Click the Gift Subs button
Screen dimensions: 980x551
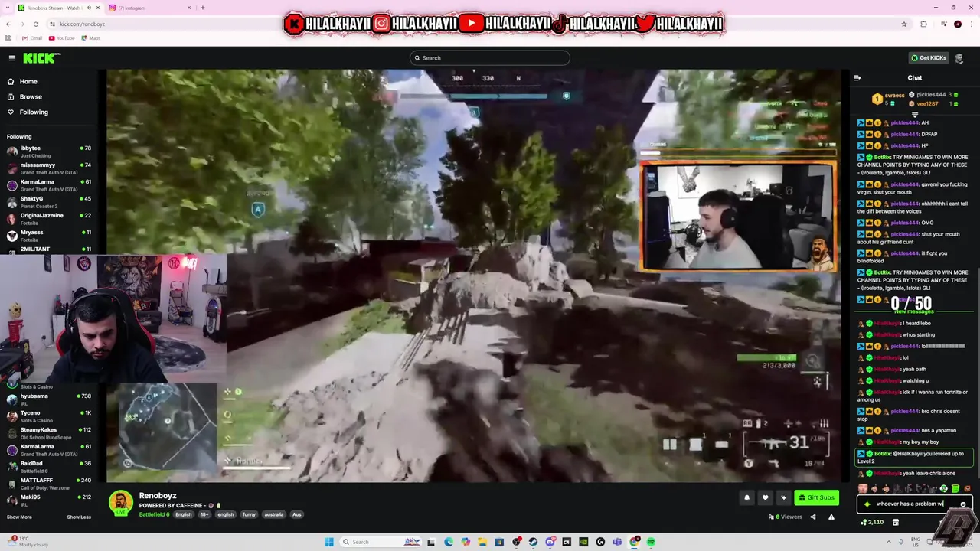[x=816, y=497]
